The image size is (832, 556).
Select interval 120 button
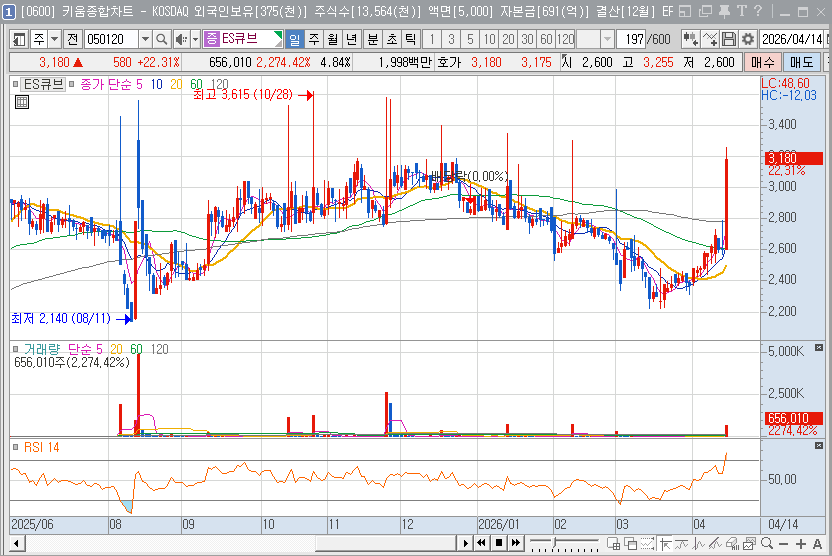566,39
